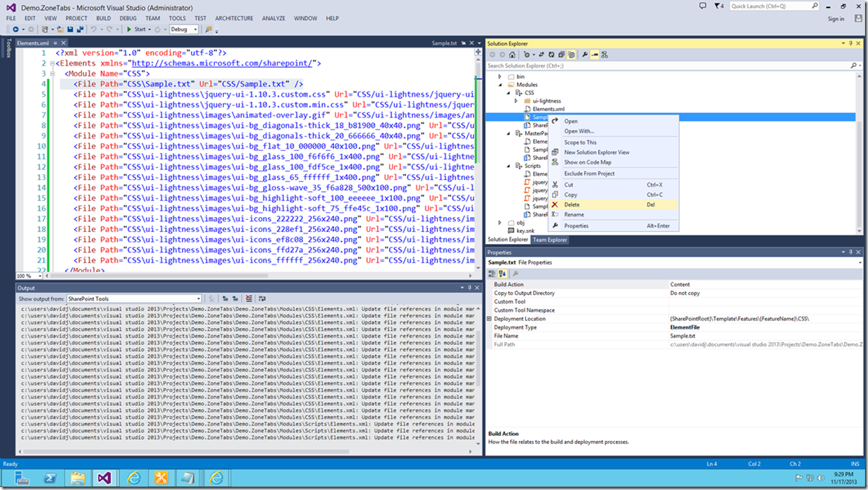868x490 pixels.
Task: Open Toolbox side tab
Action: pyautogui.click(x=8, y=48)
